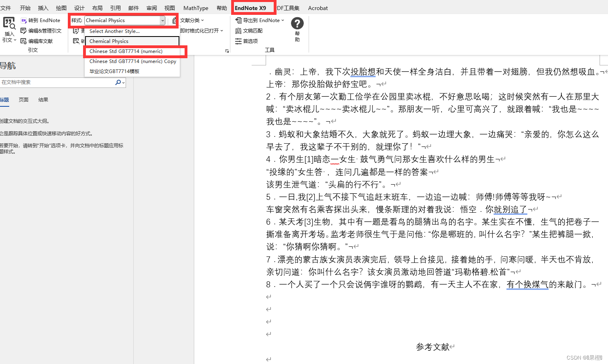Expand the 文献分类 dropdown arrow
Viewport: 608px width, 364px height.
pos(203,20)
